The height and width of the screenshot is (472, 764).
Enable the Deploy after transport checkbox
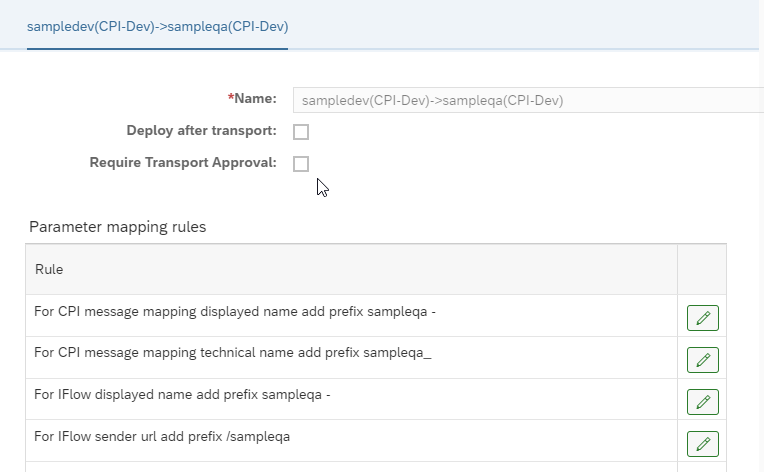301,132
